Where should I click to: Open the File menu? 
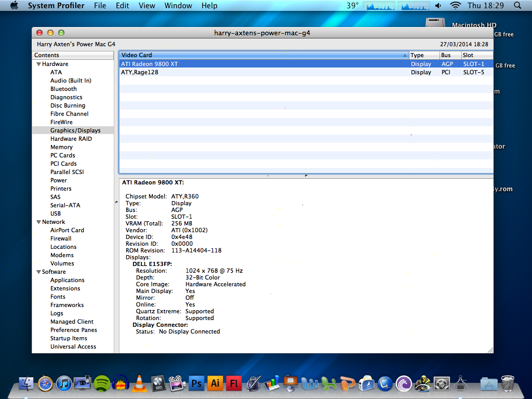(x=100, y=5)
